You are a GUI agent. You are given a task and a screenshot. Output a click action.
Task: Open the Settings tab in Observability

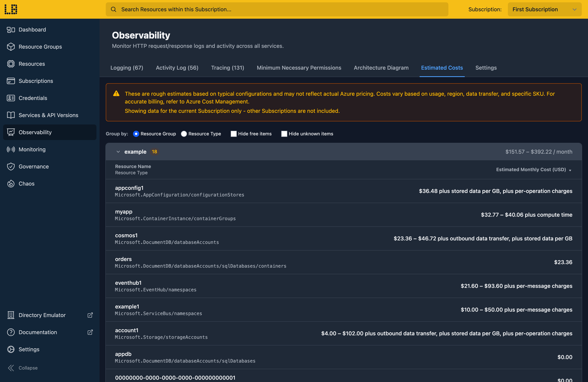click(x=486, y=68)
